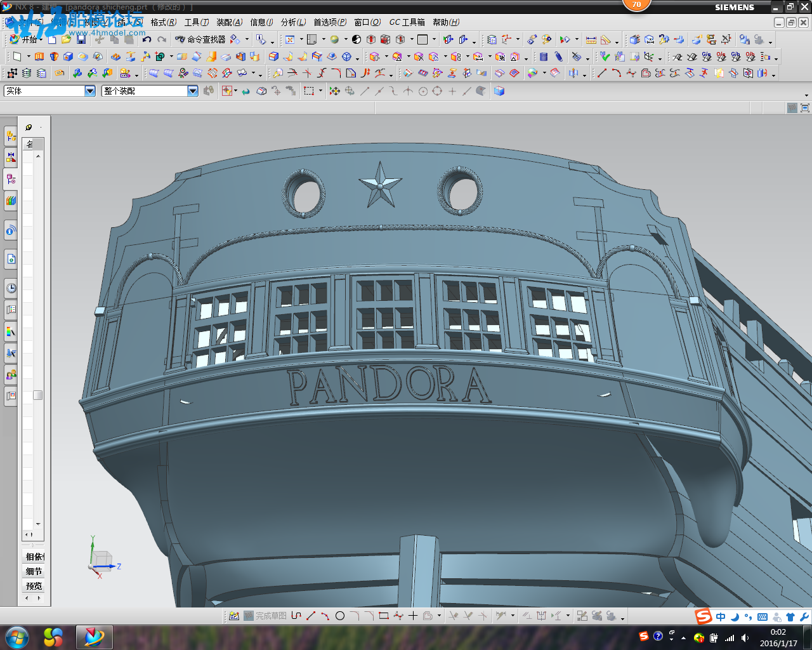Open the 帮助(H) menu
Image resolution: width=812 pixels, height=650 pixels.
pos(446,22)
